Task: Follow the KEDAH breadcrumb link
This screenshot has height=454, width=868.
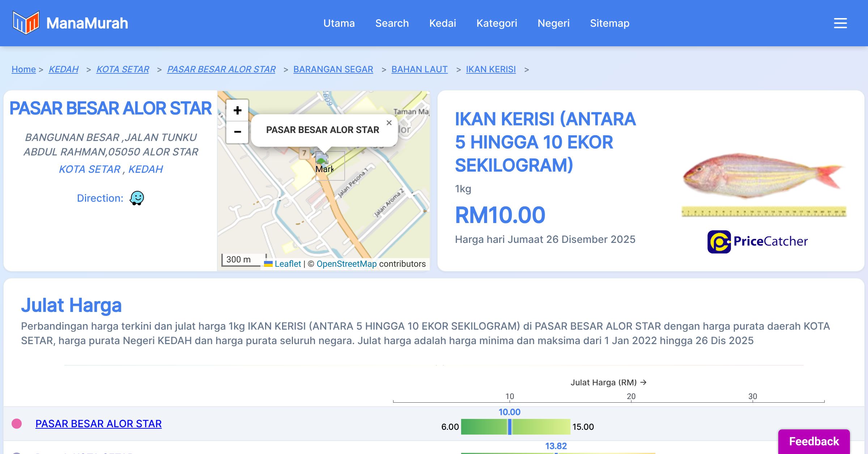Action: pyautogui.click(x=63, y=69)
